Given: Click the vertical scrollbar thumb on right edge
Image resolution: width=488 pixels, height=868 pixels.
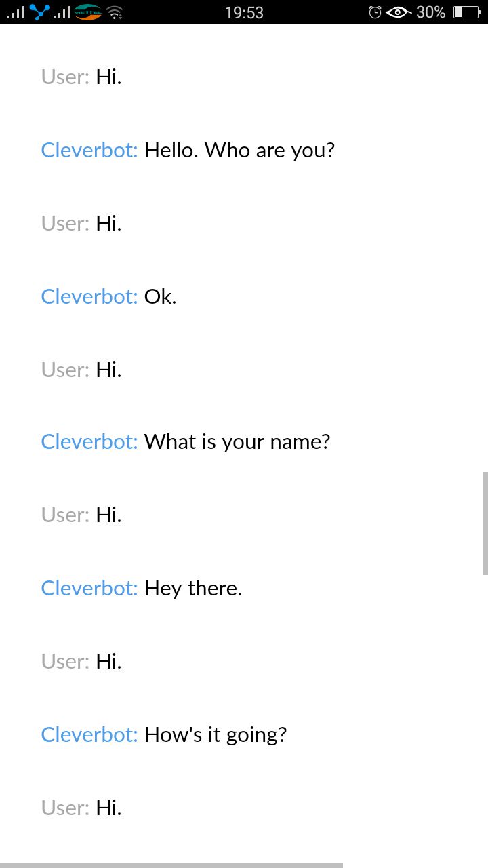Looking at the screenshot, I should pos(485,523).
